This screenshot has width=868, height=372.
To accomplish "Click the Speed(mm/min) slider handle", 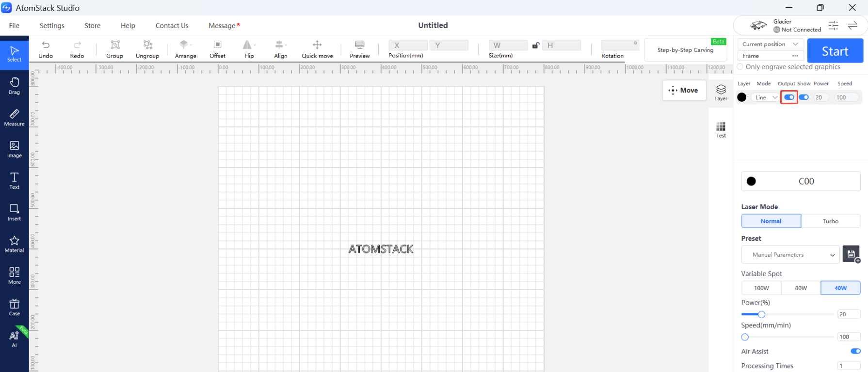I will coord(745,337).
